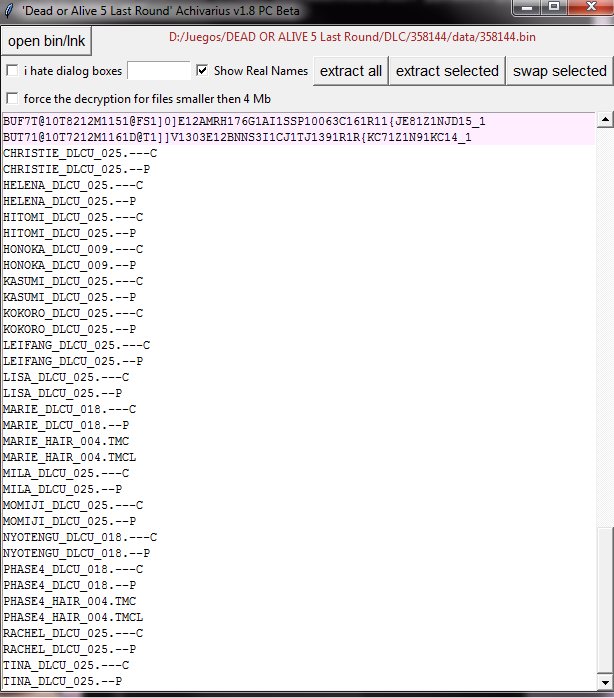
Task: Select RACHEL_DLCU_025.---C row
Action: 298,634
